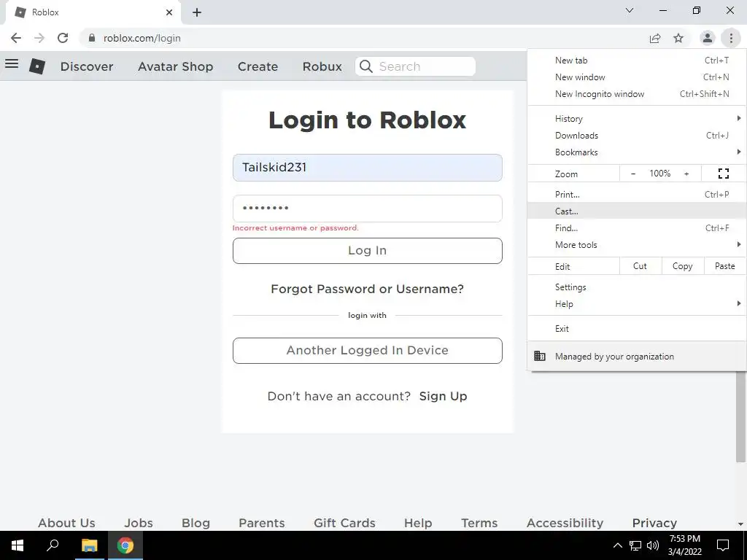Choose Find in the menu

click(x=637, y=227)
